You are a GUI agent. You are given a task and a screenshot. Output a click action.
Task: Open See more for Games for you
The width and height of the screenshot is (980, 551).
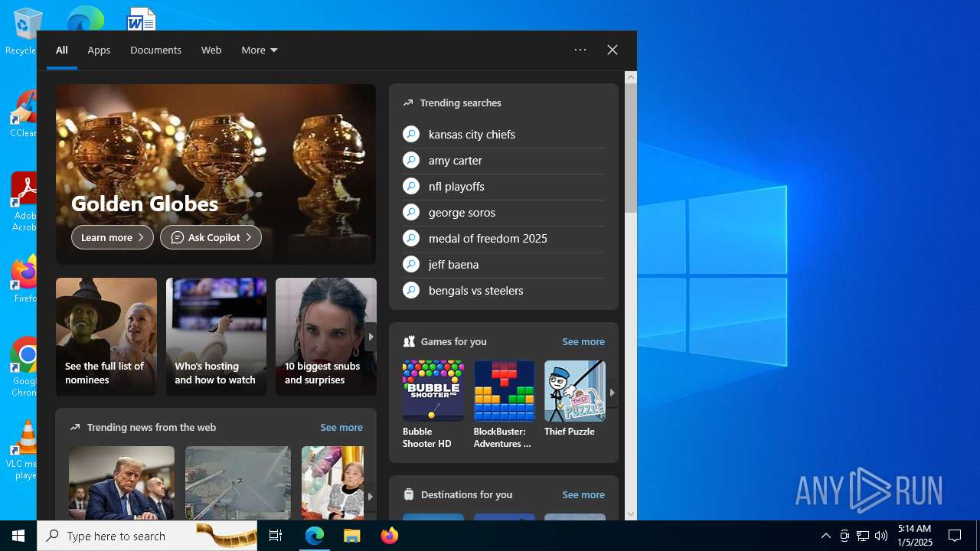tap(583, 341)
